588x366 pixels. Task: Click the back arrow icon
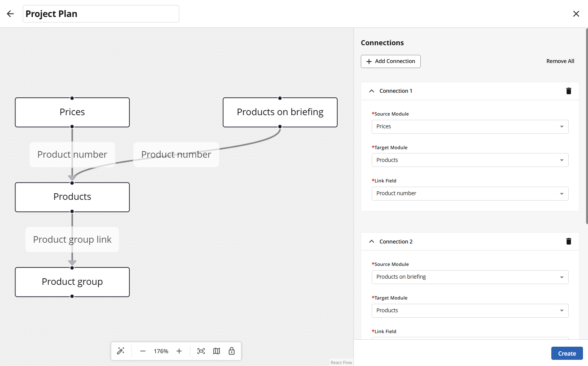(10, 14)
